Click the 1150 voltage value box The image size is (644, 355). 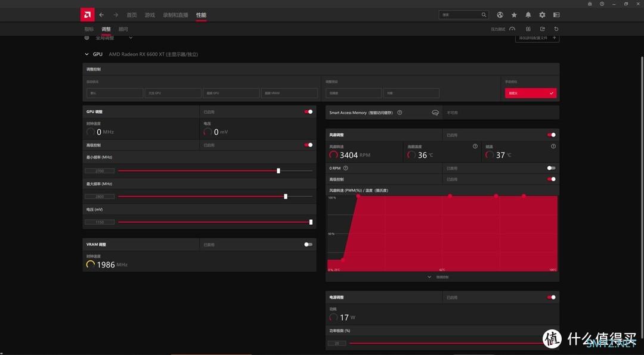click(x=100, y=222)
